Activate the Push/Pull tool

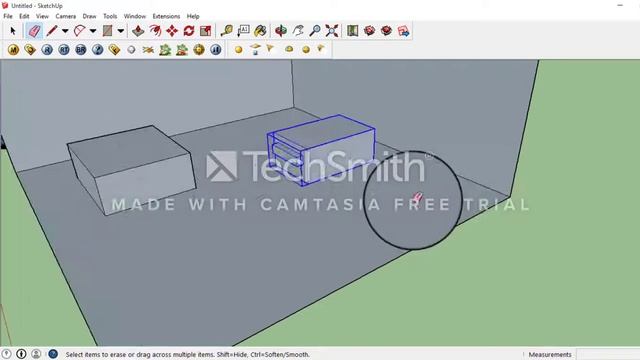138,31
